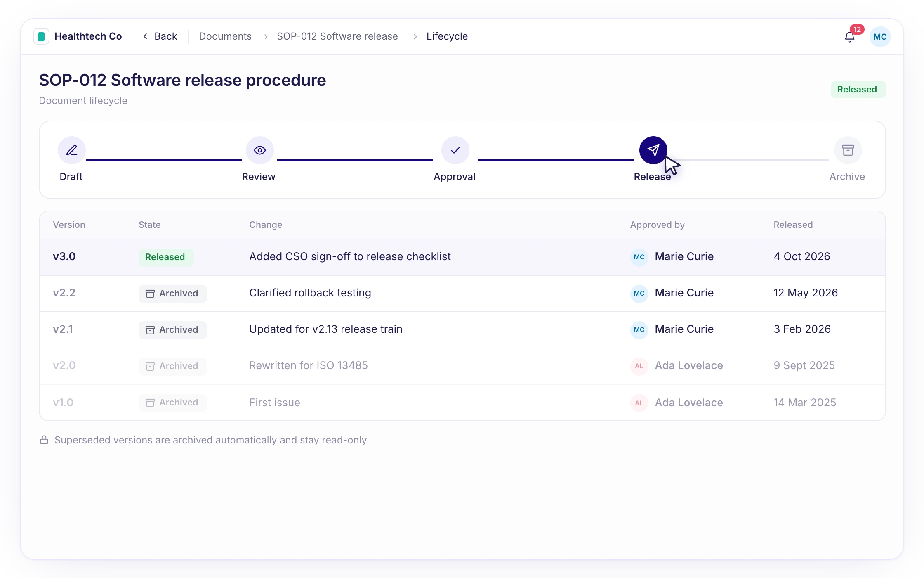Viewport: 924px width, 578px height.
Task: Select the Draft pencil stage icon
Action: click(x=72, y=150)
